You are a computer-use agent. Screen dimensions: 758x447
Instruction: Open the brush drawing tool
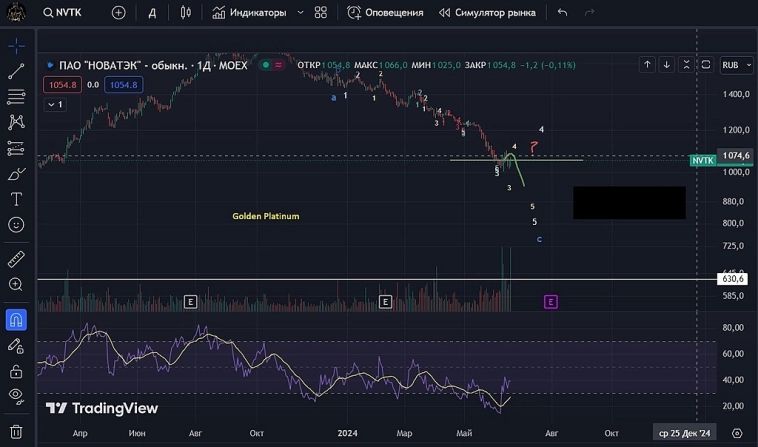pyautogui.click(x=16, y=174)
